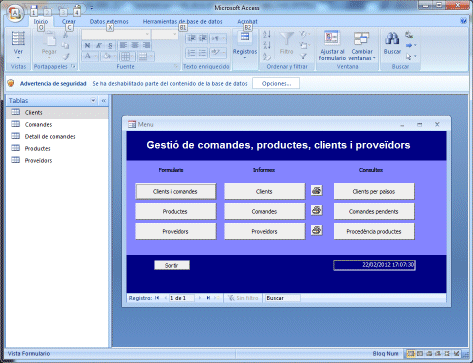Select the Productes table
Viewport: 473px width, 363px height.
point(57,148)
